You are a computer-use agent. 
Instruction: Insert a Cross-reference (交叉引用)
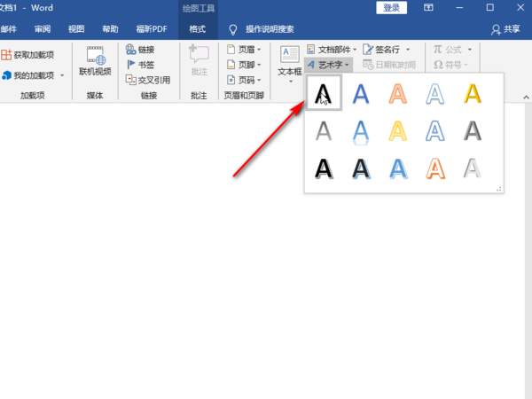click(147, 80)
